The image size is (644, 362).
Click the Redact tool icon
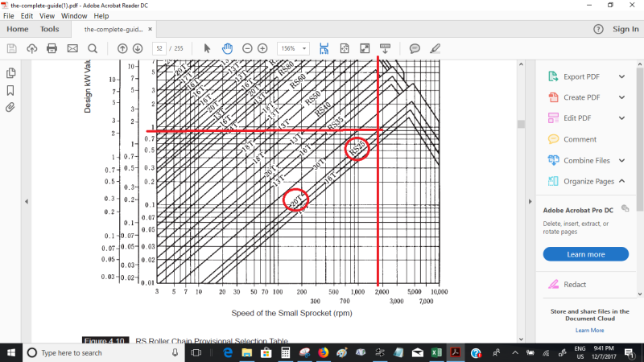click(553, 285)
